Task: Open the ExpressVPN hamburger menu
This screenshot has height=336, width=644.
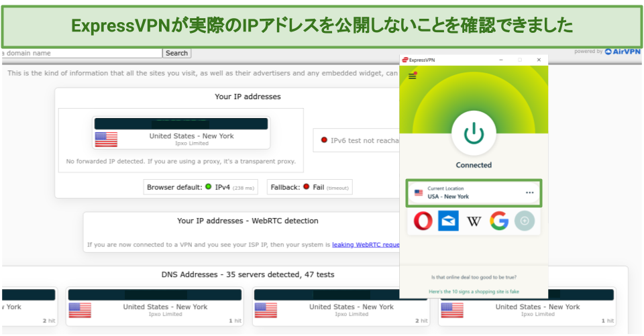Action: coord(413,76)
